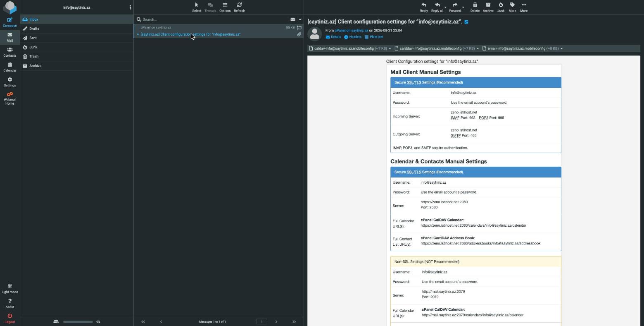Log out of webmail
Viewport: 644px width, 326px height.
click(x=10, y=319)
